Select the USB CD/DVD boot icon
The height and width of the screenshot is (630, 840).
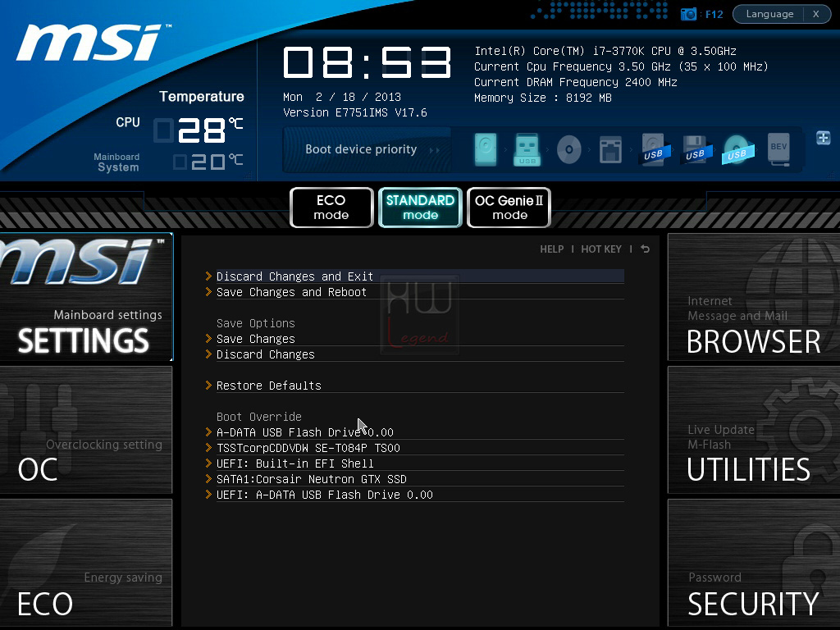click(737, 149)
